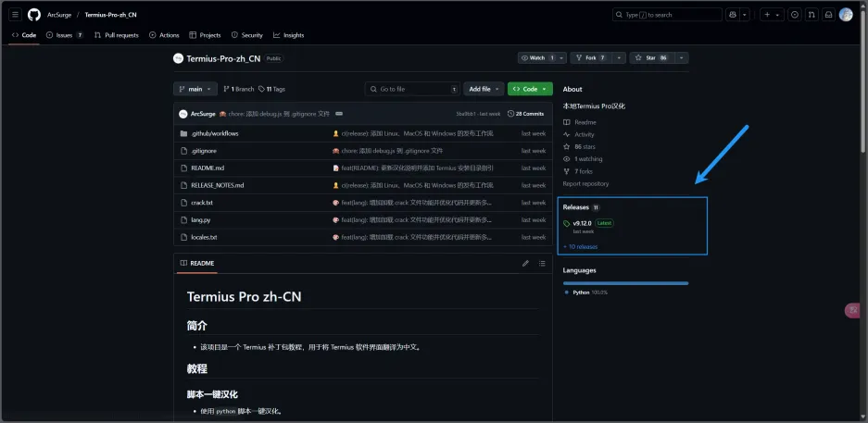Open the 86 stars link
This screenshot has height=423, width=868.
579,146
